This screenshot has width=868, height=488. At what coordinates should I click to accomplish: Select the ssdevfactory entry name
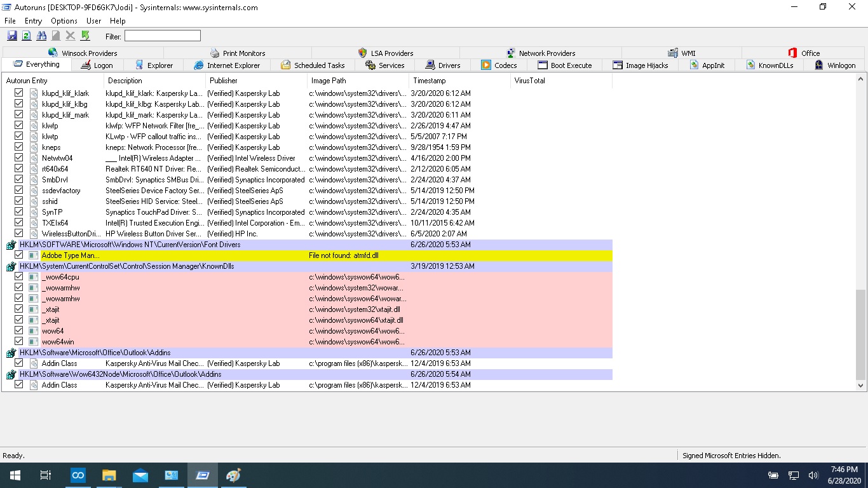click(61, 191)
